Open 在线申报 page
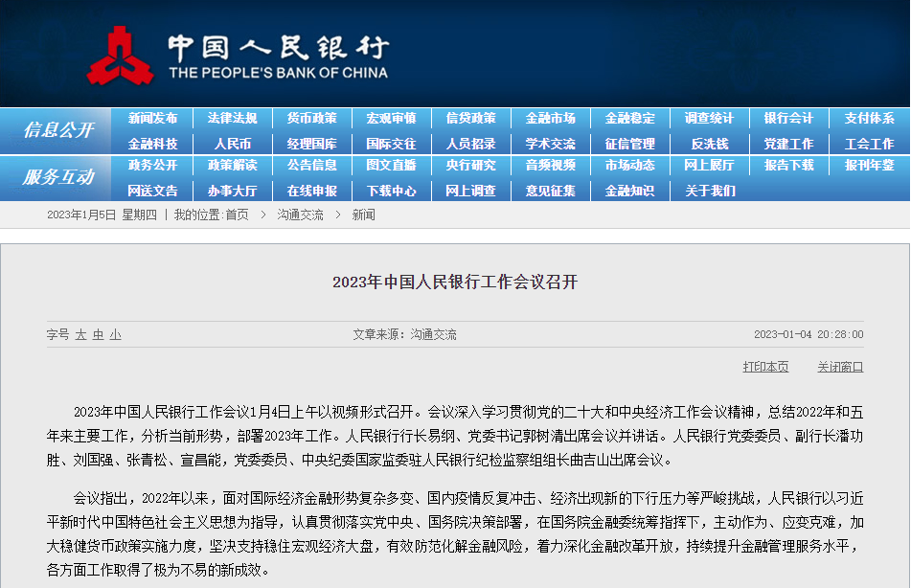 click(312, 191)
